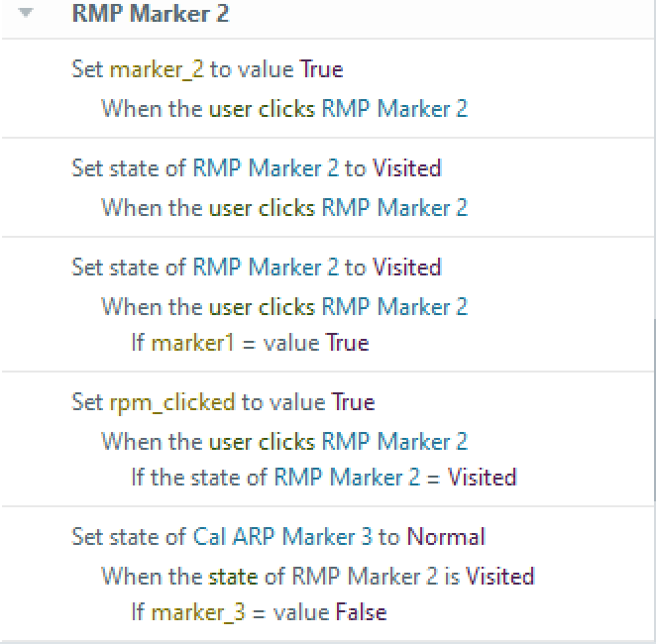656x644 pixels.
Task: Open the rpm_clicked variable link
Action: point(172,402)
